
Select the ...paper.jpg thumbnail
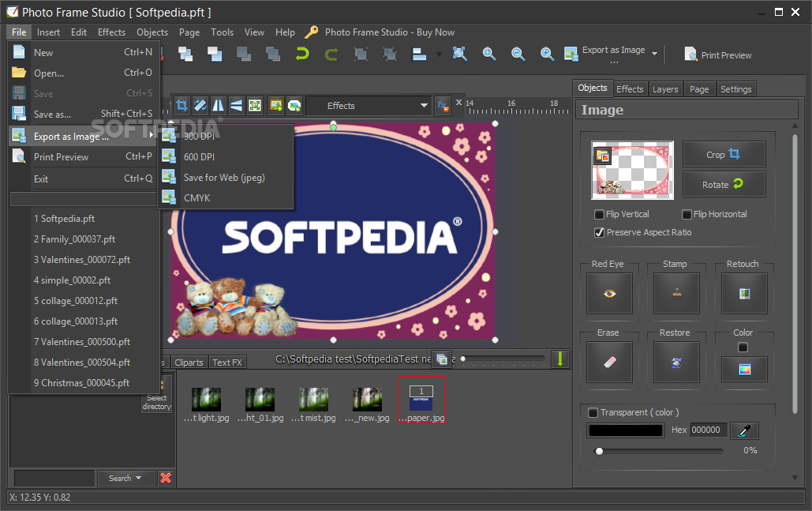tap(421, 400)
